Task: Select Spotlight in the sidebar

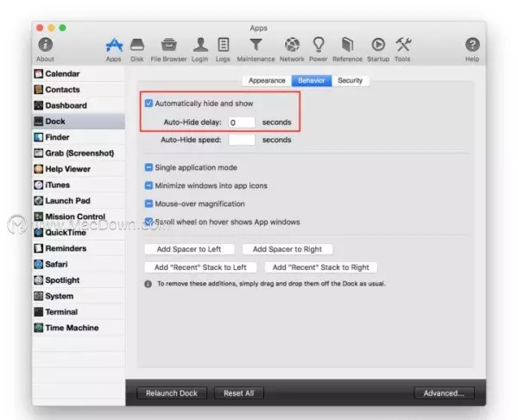Action: click(79, 280)
